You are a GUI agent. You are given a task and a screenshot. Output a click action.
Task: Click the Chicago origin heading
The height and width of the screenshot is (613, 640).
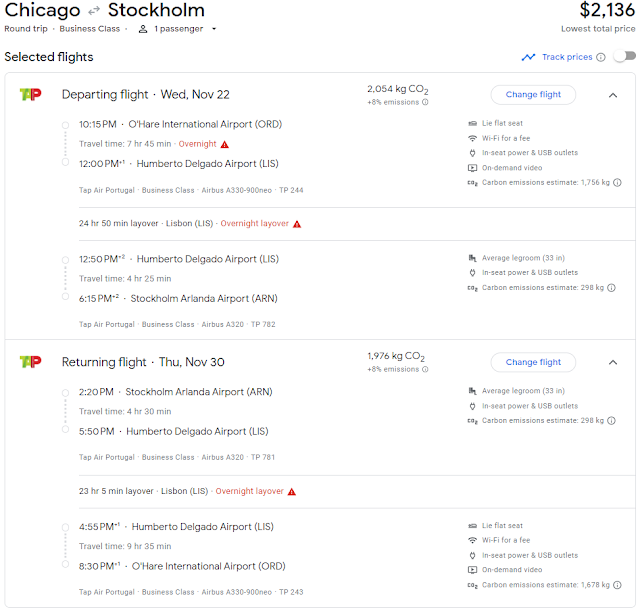coord(42,11)
